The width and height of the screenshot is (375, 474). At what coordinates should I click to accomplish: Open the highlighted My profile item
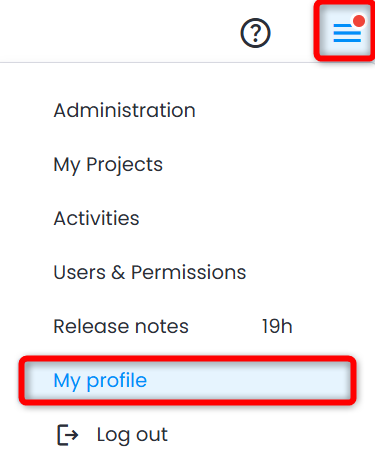(x=188, y=380)
